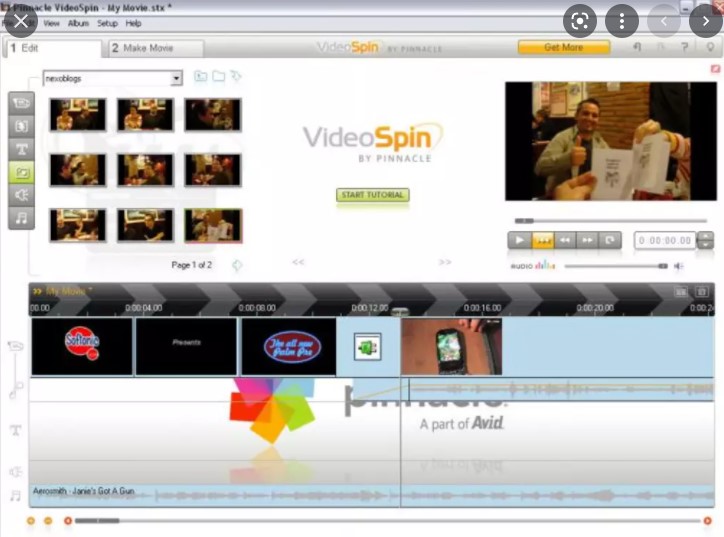
Task: Switch to the 1 Edit tab
Action: pos(52,48)
